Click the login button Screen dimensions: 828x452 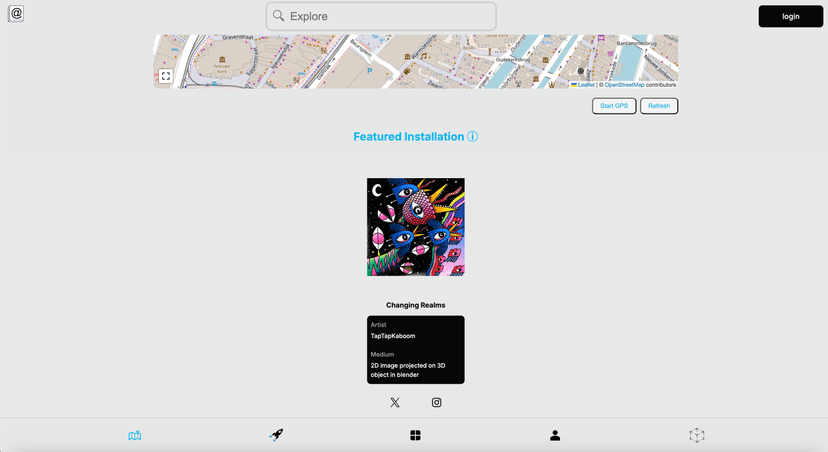[790, 16]
